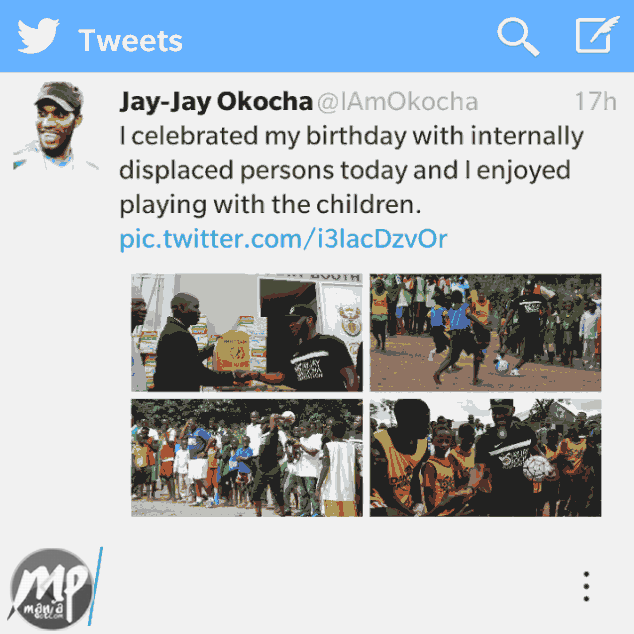Image resolution: width=634 pixels, height=634 pixels.
Task: Click the blue slash beside the MP logo
Action: point(95,585)
